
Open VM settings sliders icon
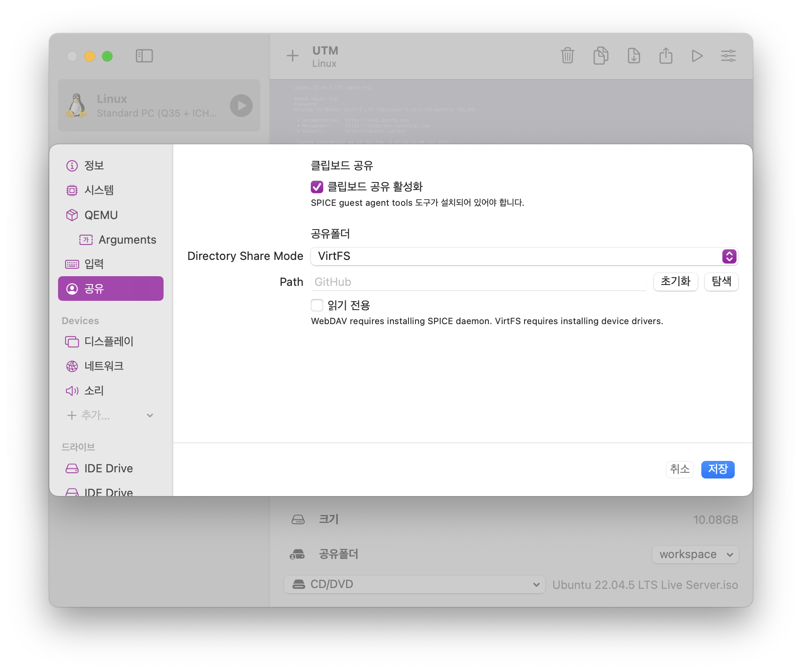[728, 56]
